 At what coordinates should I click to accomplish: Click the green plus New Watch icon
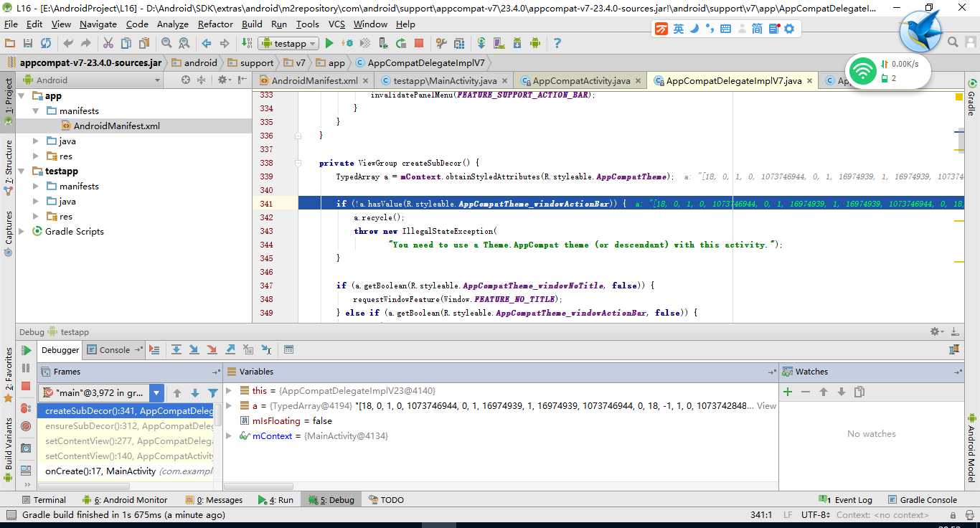tap(788, 392)
